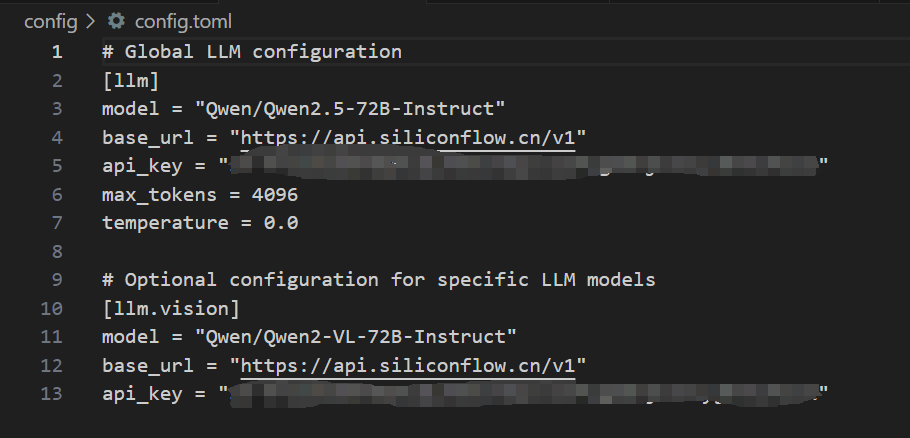Click line number 13 in the gutter
This screenshot has height=438, width=910.
(x=52, y=393)
